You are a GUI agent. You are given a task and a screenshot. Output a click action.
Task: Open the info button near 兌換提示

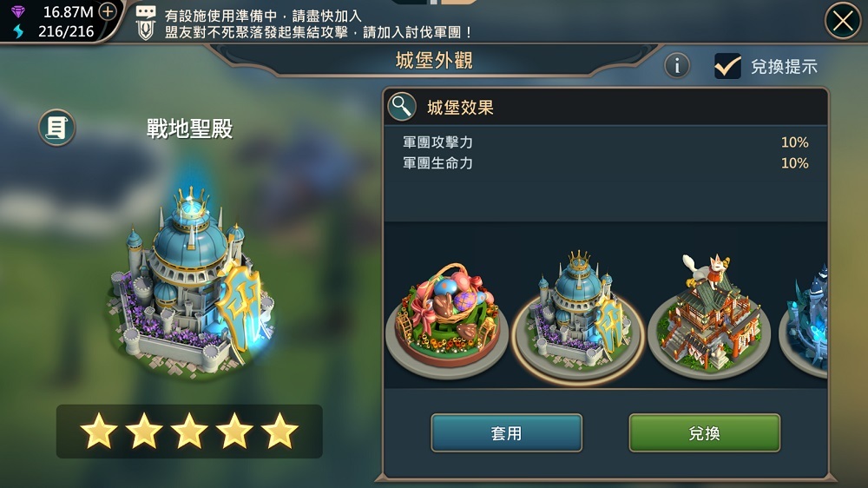click(x=676, y=66)
